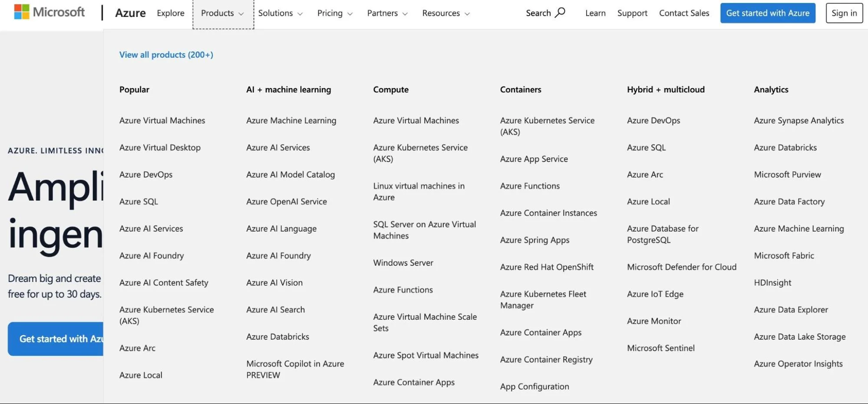The image size is (868, 404).
Task: Open Azure Virtual Machine Scale Sets
Action: (x=425, y=322)
